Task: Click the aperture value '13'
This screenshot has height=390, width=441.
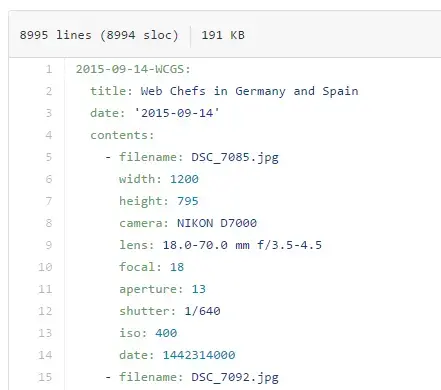Action: coord(199,289)
